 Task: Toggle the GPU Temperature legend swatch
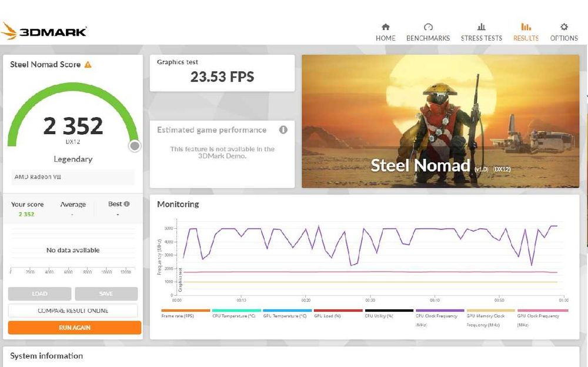288,311
